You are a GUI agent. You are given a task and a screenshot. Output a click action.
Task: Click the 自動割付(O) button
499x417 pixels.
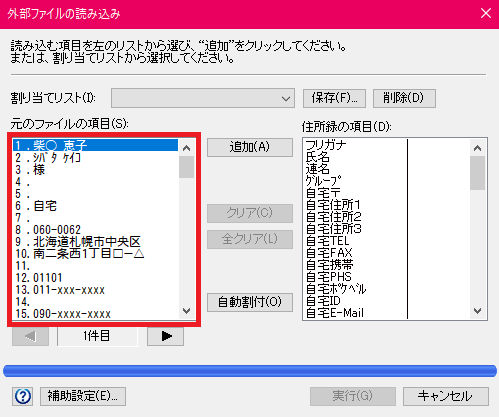[250, 302]
